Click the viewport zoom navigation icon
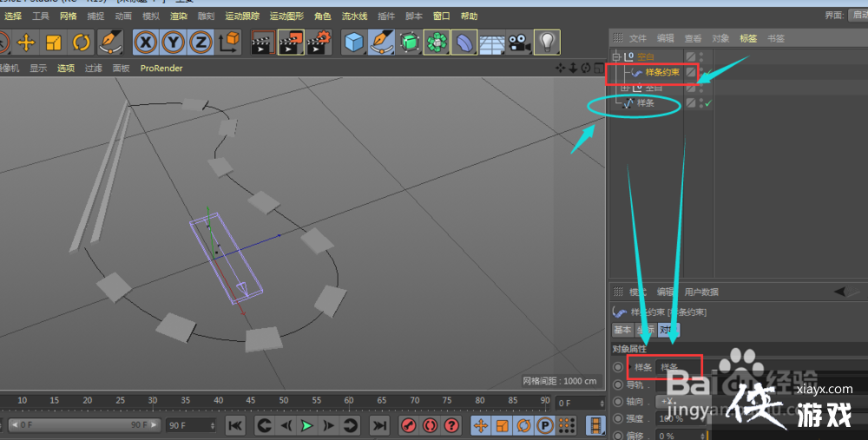Viewport: 868px width, 440px height. pos(573,68)
